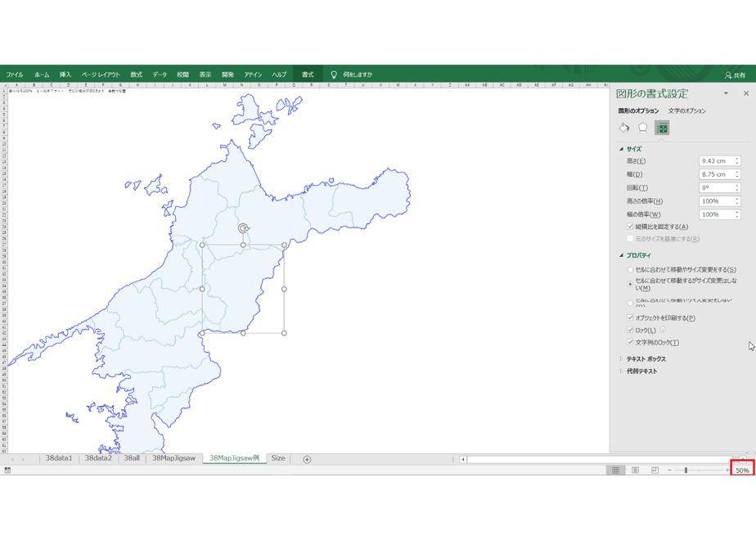Switch to Size sheet tab
Screen dimensions: 756x540
point(277,458)
